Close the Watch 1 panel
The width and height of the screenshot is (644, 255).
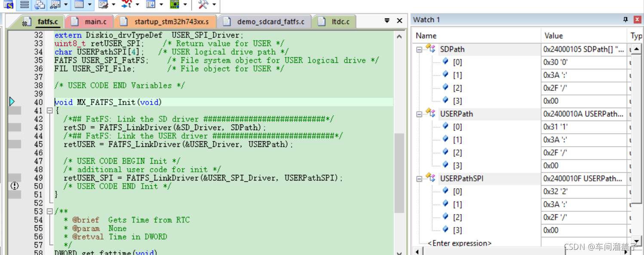point(638,19)
